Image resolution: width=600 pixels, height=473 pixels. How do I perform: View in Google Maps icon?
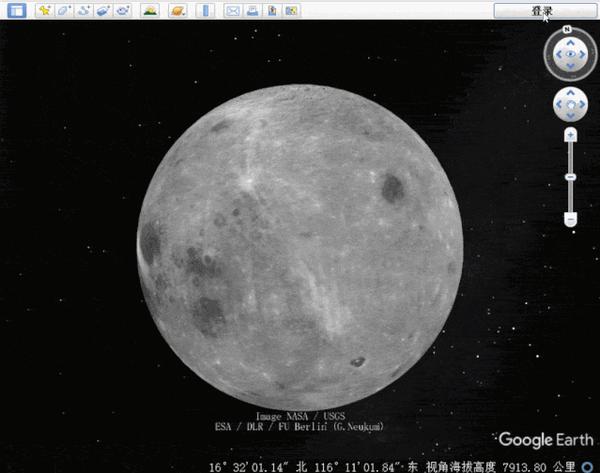coord(292,11)
